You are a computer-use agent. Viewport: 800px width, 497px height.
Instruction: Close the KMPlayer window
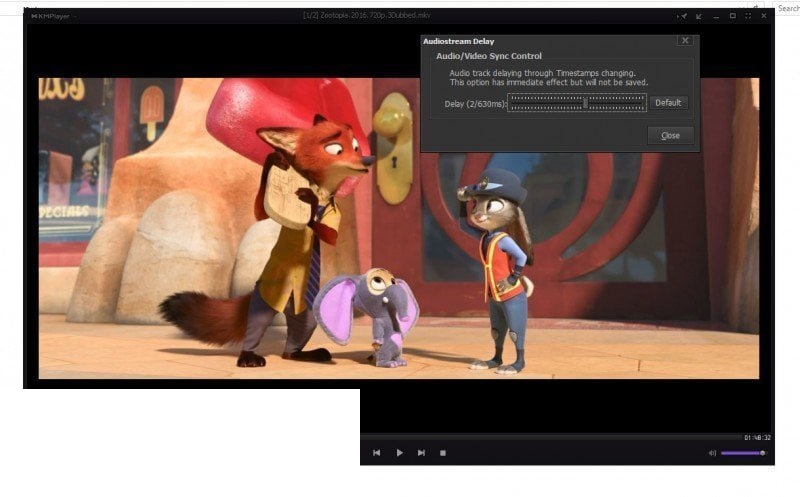click(x=764, y=16)
